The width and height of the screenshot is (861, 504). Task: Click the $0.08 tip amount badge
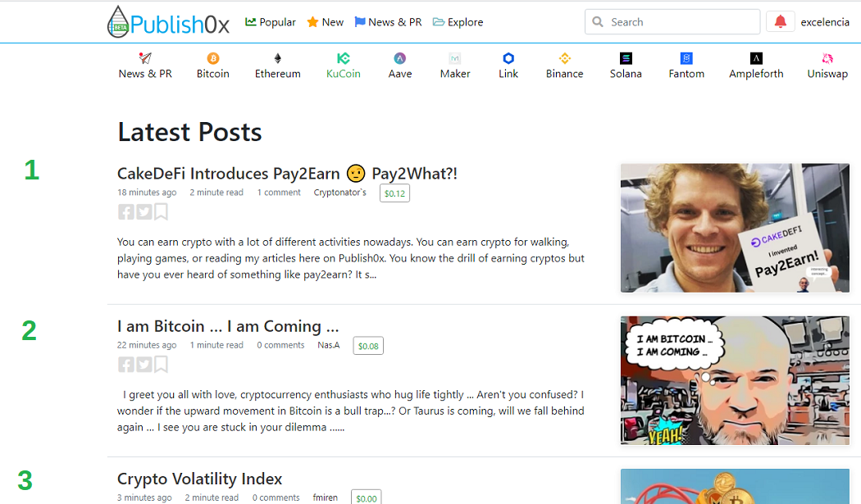tap(368, 346)
